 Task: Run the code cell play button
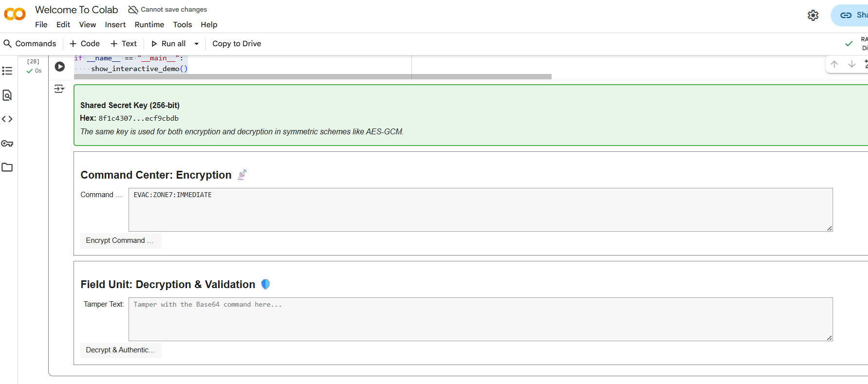coord(60,67)
